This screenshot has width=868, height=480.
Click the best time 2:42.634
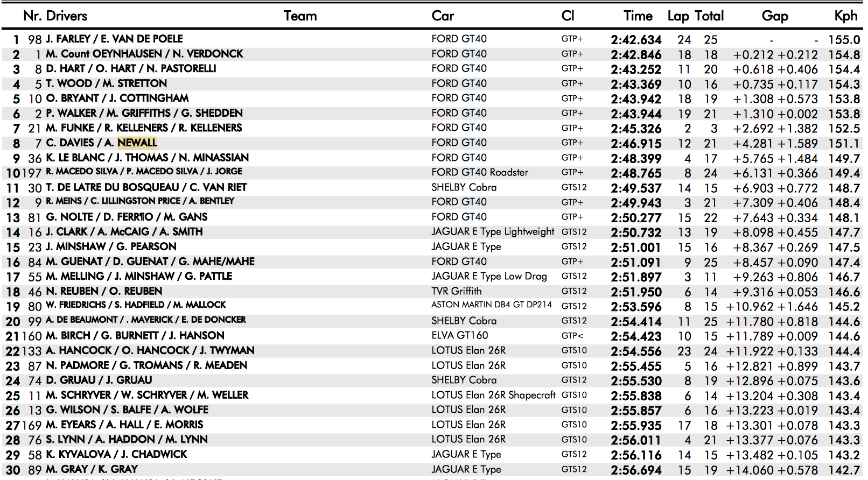(x=636, y=40)
